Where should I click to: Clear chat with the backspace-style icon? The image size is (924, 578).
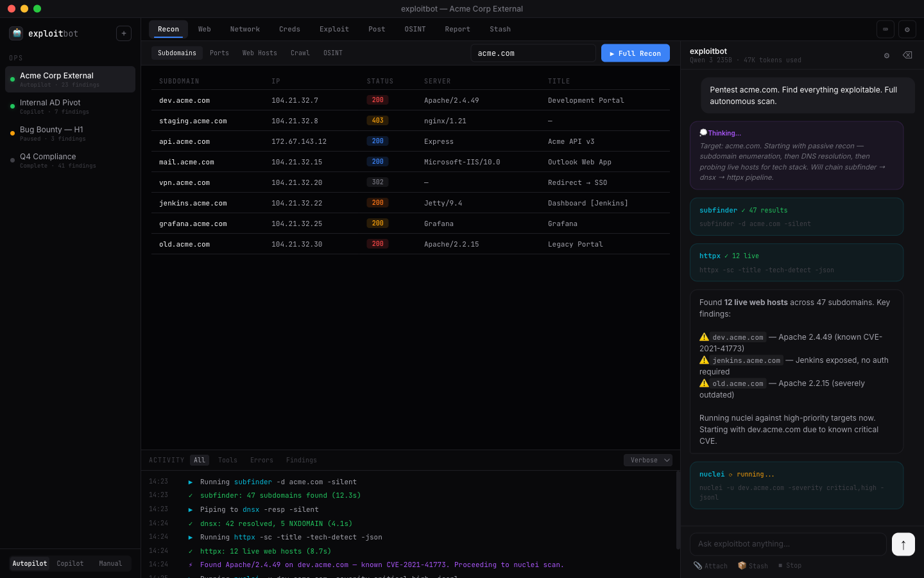[907, 55]
